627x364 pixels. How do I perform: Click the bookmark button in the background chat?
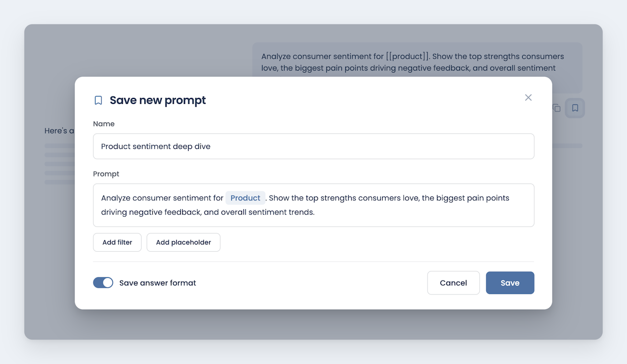tap(575, 108)
